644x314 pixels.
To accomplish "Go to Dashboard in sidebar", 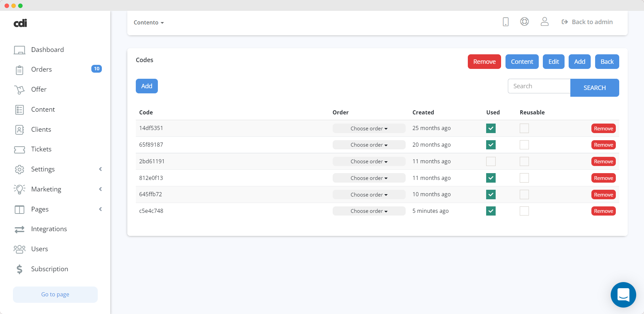I will coord(48,50).
